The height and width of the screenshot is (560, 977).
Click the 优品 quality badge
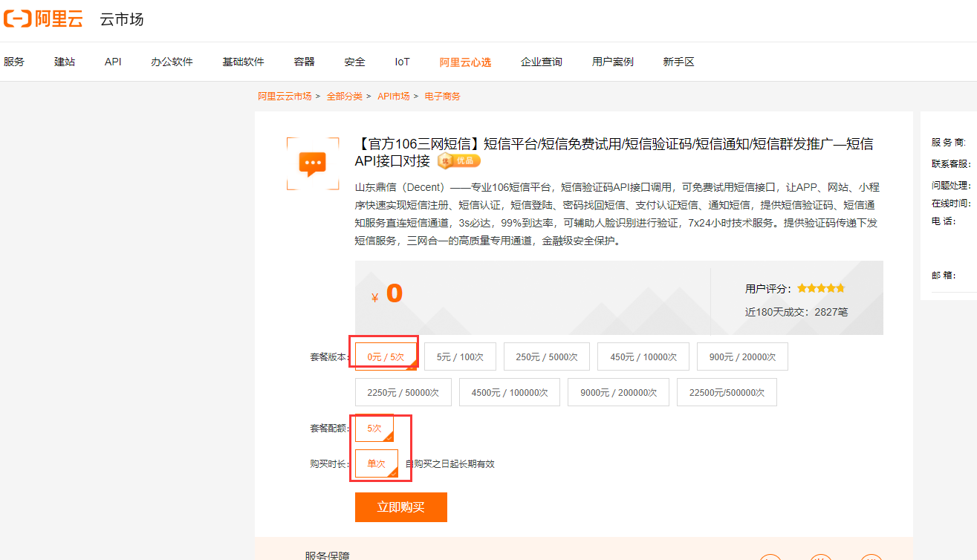459,160
